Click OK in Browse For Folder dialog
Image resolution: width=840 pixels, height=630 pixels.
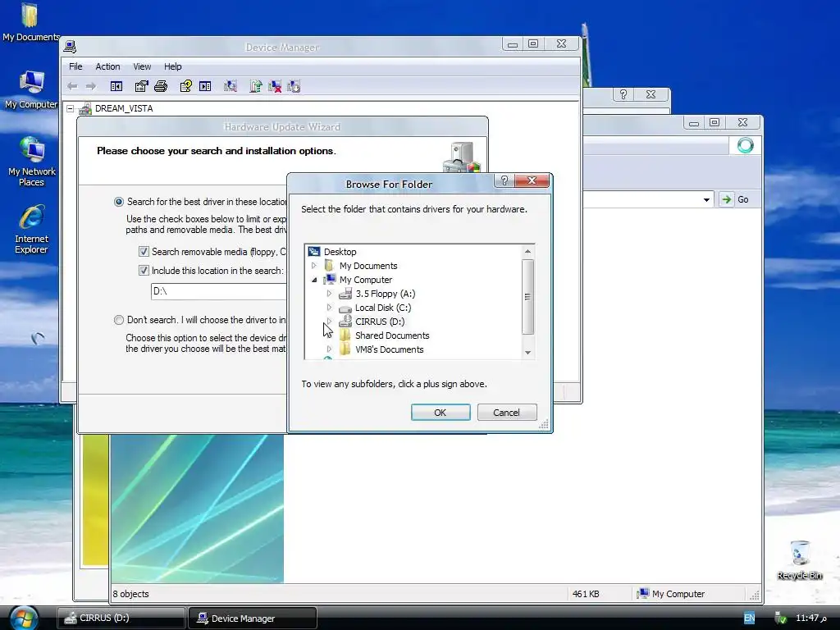pyautogui.click(x=441, y=413)
